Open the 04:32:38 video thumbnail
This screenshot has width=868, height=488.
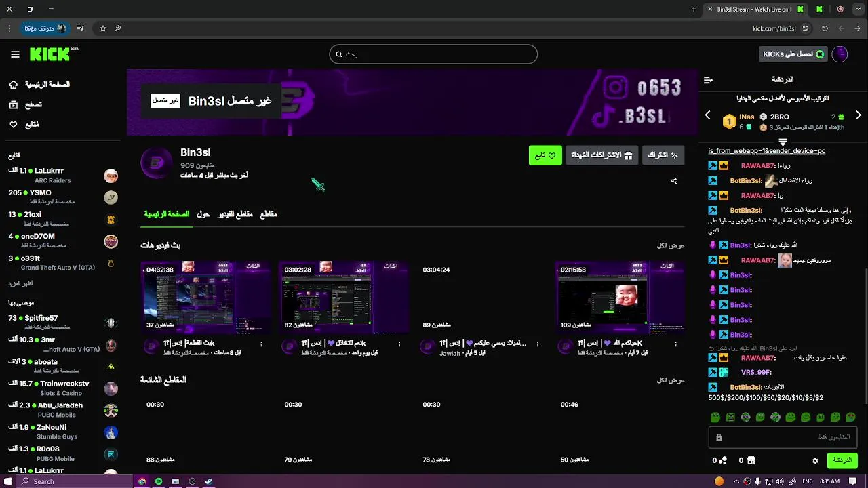coord(205,298)
